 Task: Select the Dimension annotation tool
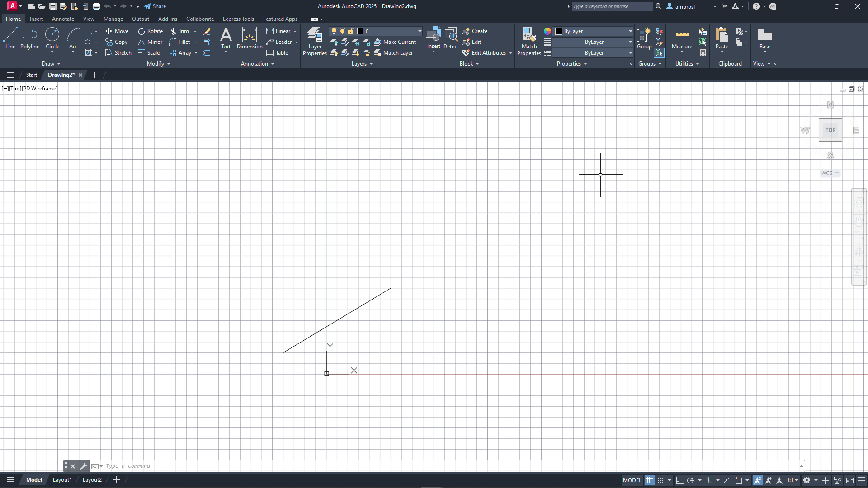(x=250, y=38)
